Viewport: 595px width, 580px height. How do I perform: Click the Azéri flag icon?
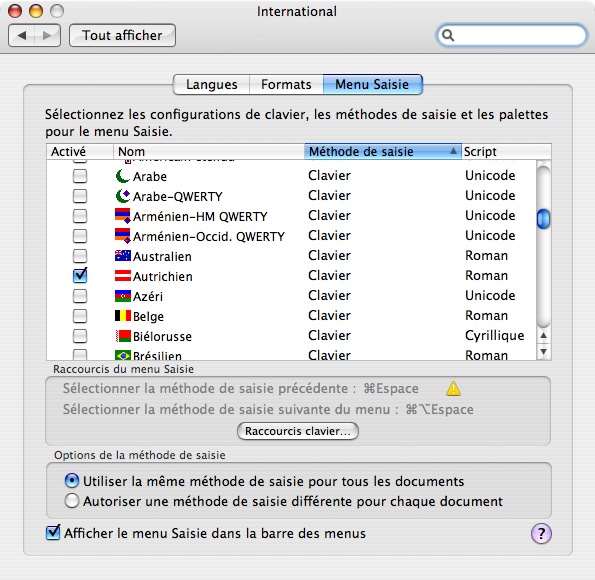(x=123, y=296)
